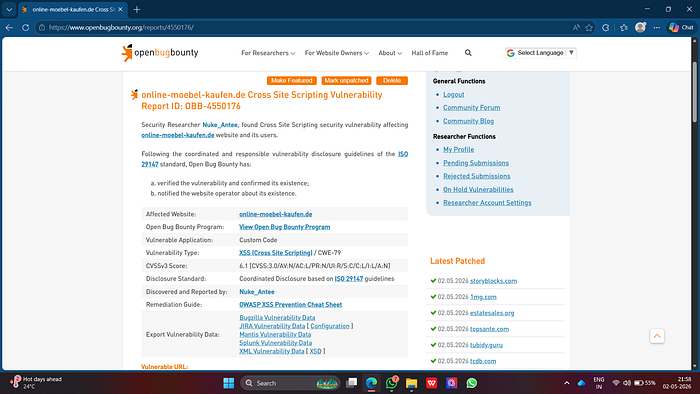Viewport: 700px width, 394px height.
Task: Export XML Vulnerability Data
Action: tap(271, 352)
